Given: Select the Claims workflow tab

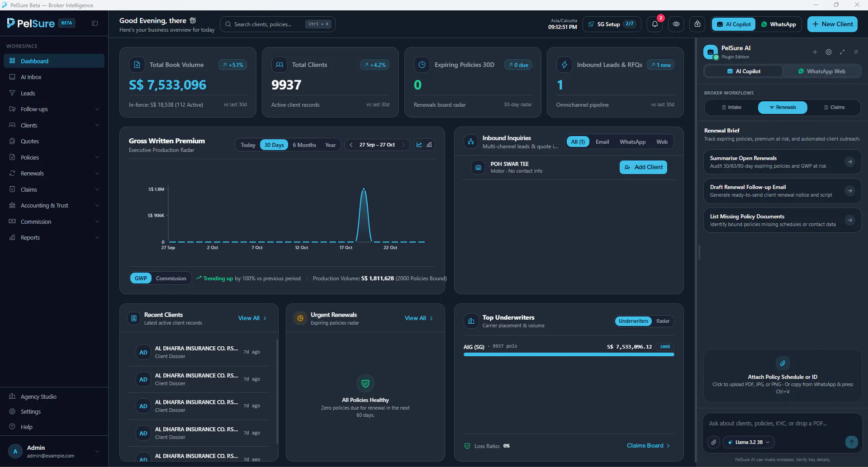Looking at the screenshot, I should click(834, 108).
